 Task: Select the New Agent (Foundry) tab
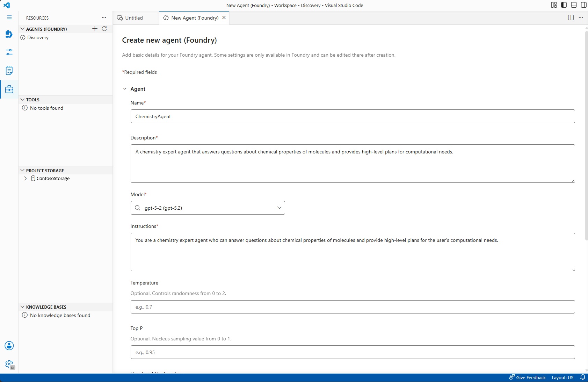pyautogui.click(x=195, y=18)
